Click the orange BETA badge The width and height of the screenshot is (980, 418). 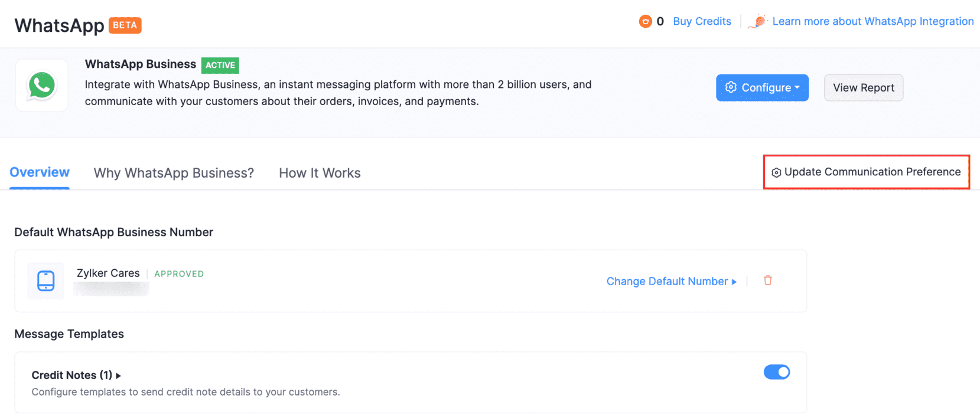pyautogui.click(x=125, y=25)
